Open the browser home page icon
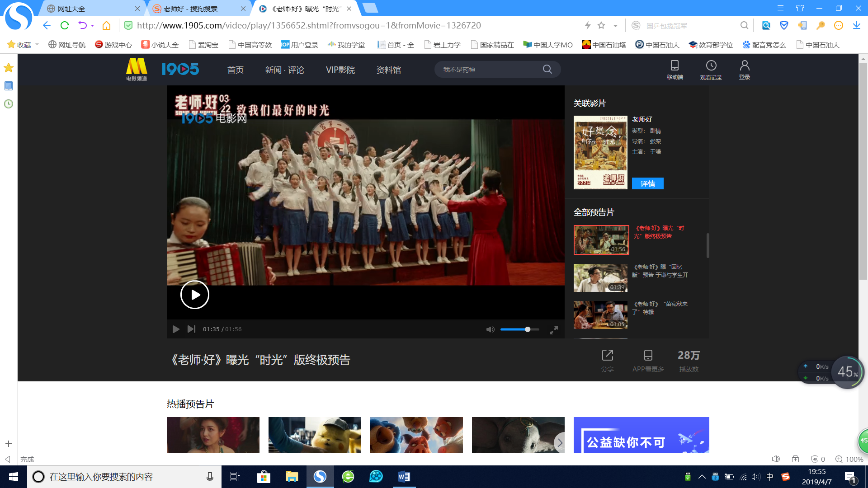 click(x=106, y=25)
